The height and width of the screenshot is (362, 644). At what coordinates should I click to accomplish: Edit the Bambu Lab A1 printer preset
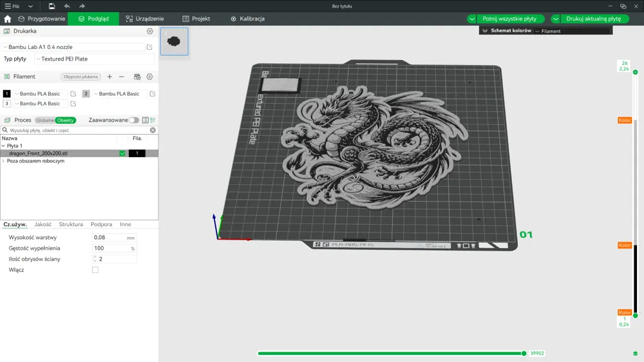pos(149,47)
